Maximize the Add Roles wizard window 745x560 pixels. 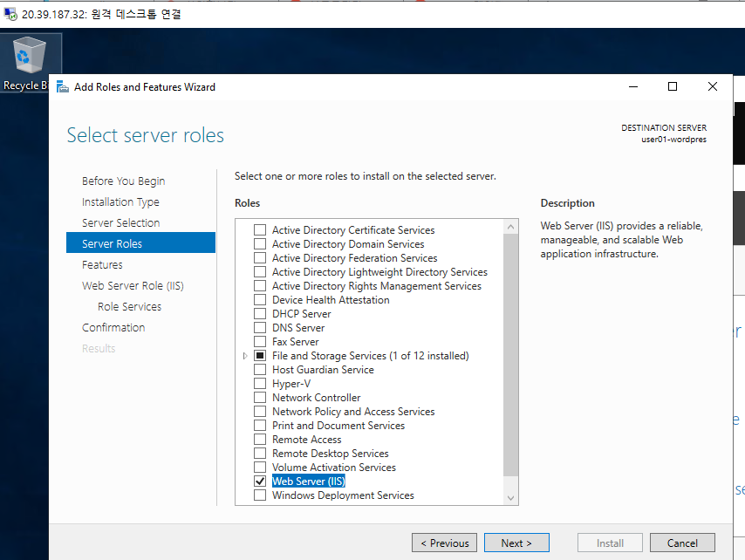(673, 86)
